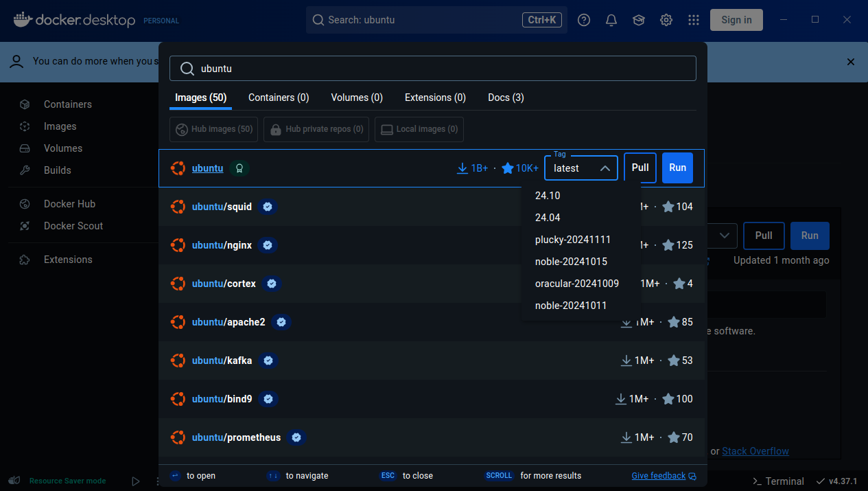
Task: Choose tag 24.04 from the list
Action: coord(581,218)
